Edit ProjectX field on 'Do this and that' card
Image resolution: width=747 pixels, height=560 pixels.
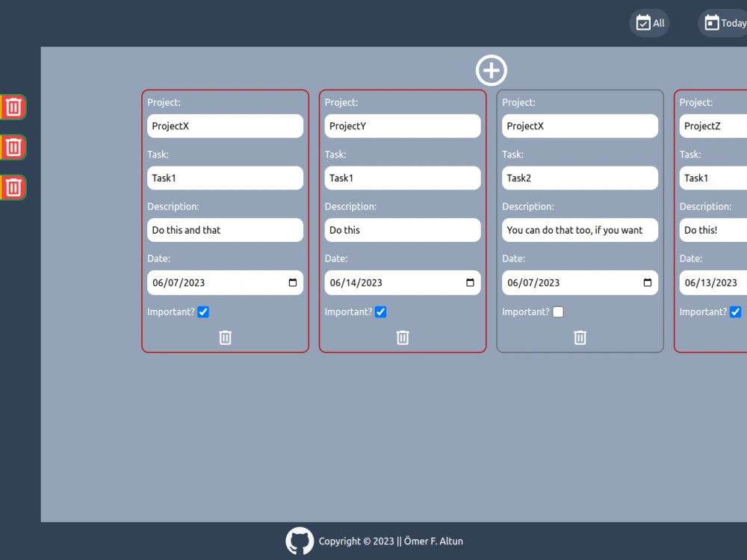pos(226,125)
